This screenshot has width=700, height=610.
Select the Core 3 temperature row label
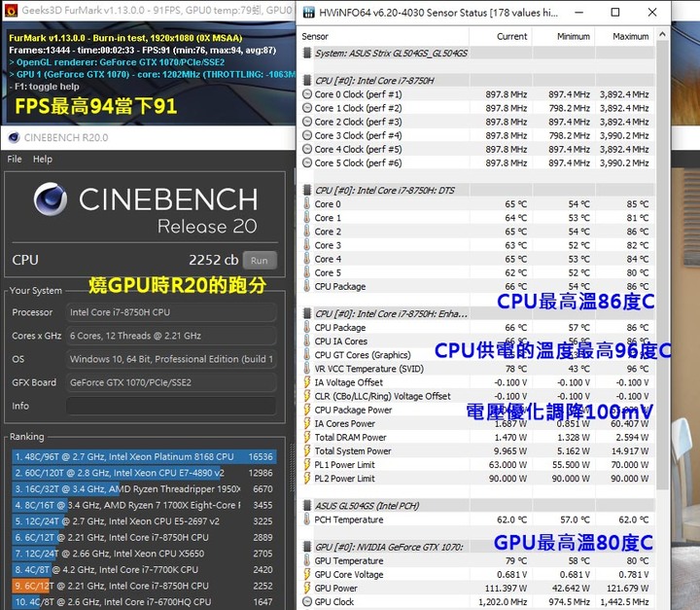[328, 245]
